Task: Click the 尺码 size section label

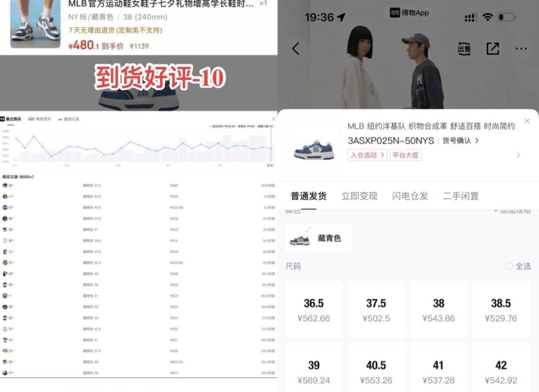Action: click(x=293, y=266)
